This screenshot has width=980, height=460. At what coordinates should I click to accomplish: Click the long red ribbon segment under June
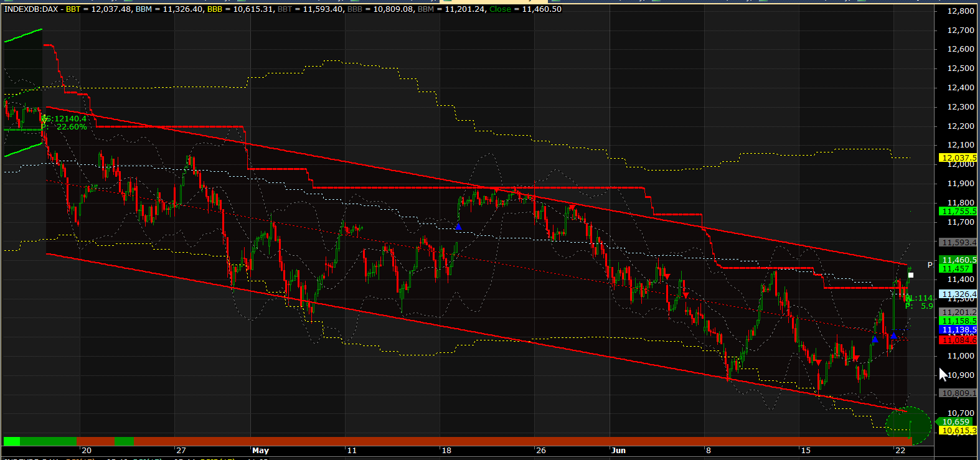pyautogui.click(x=523, y=441)
